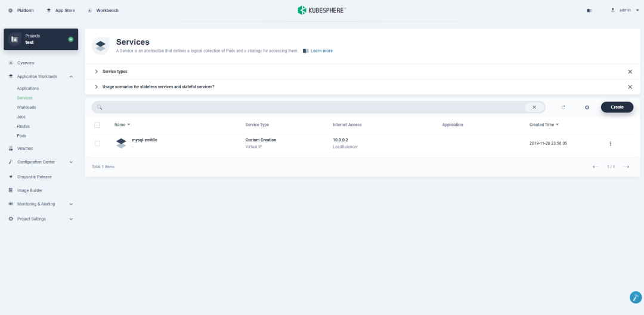
Task: Select Pods in the sidebar
Action: pyautogui.click(x=22, y=135)
